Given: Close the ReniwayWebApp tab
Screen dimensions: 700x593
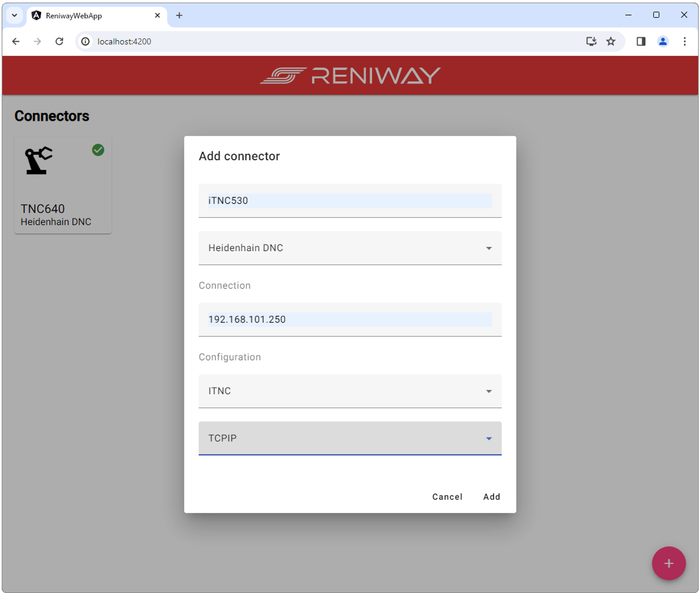Looking at the screenshot, I should pyautogui.click(x=157, y=15).
